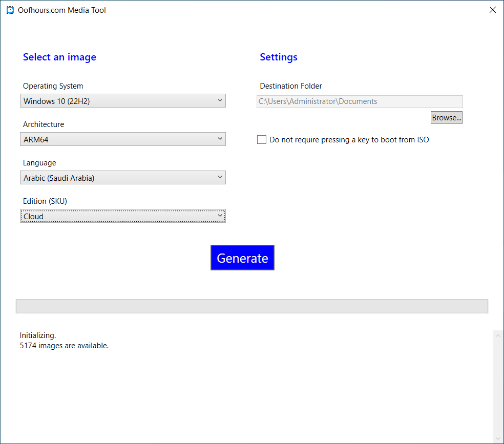Image resolution: width=504 pixels, height=444 pixels.
Task: Expand the Edition (SKU) dropdown
Action: point(123,216)
